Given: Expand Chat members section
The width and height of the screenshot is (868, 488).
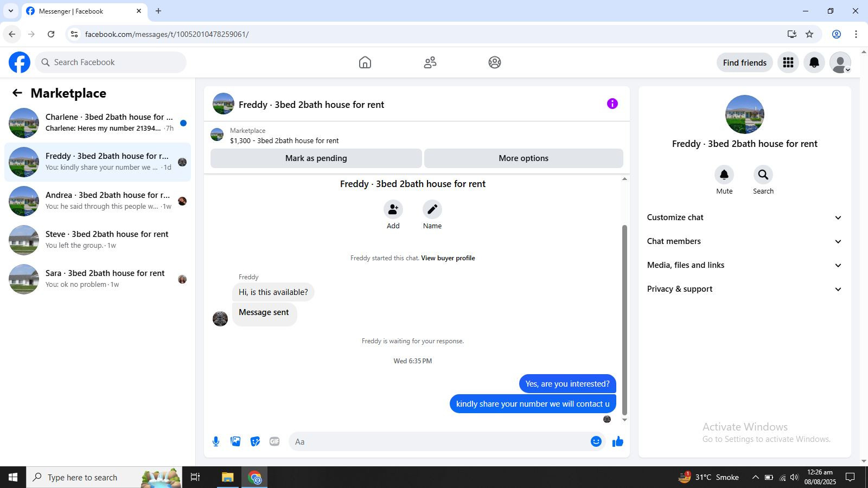Looking at the screenshot, I should click(x=744, y=241).
